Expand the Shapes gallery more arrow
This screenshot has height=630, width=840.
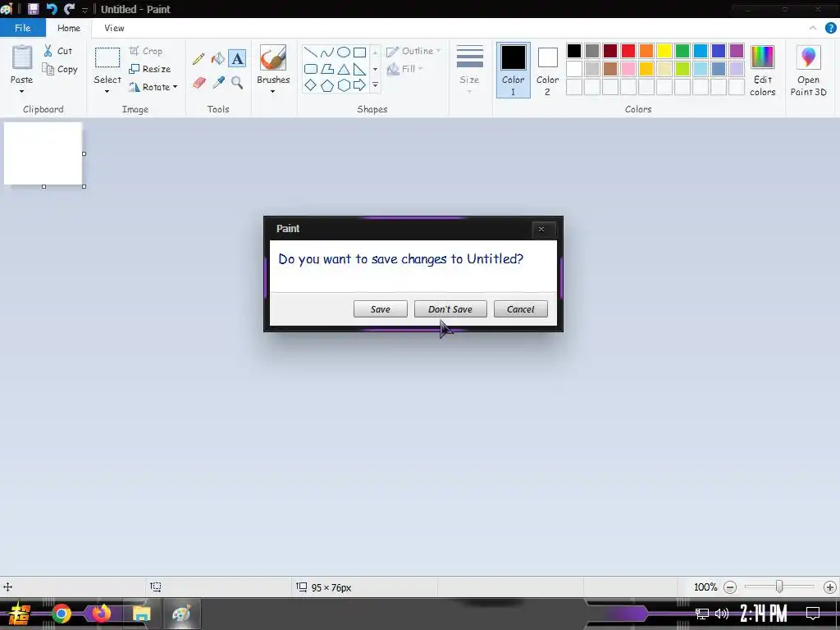pos(375,85)
